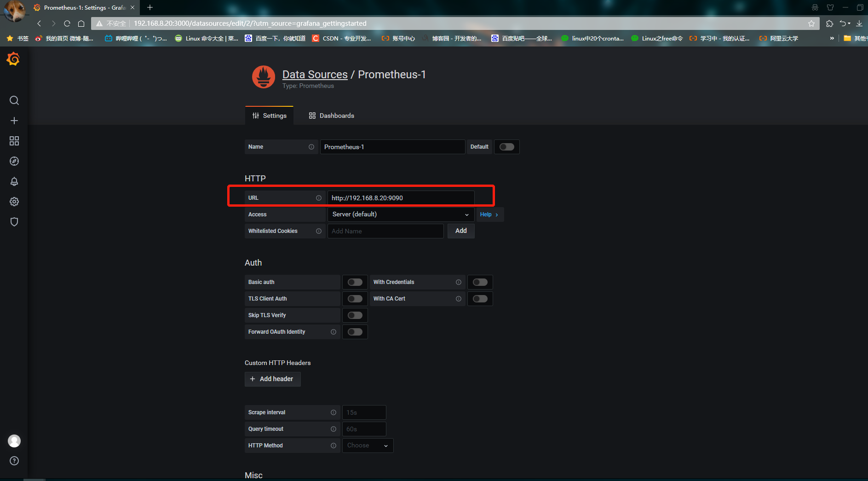Viewport: 868px width, 481px height.
Task: Click the info icon for With CA Cert
Action: pos(459,299)
